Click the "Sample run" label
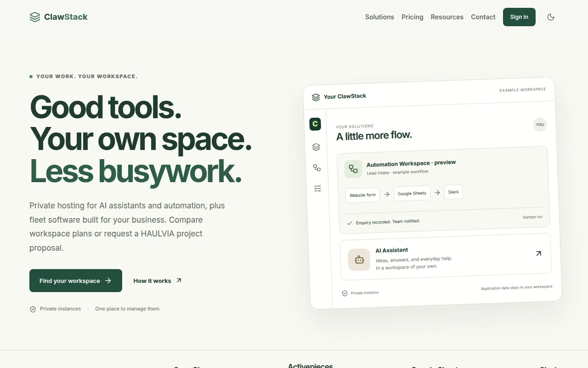Viewport: 588px width, 368px height. [x=532, y=217]
